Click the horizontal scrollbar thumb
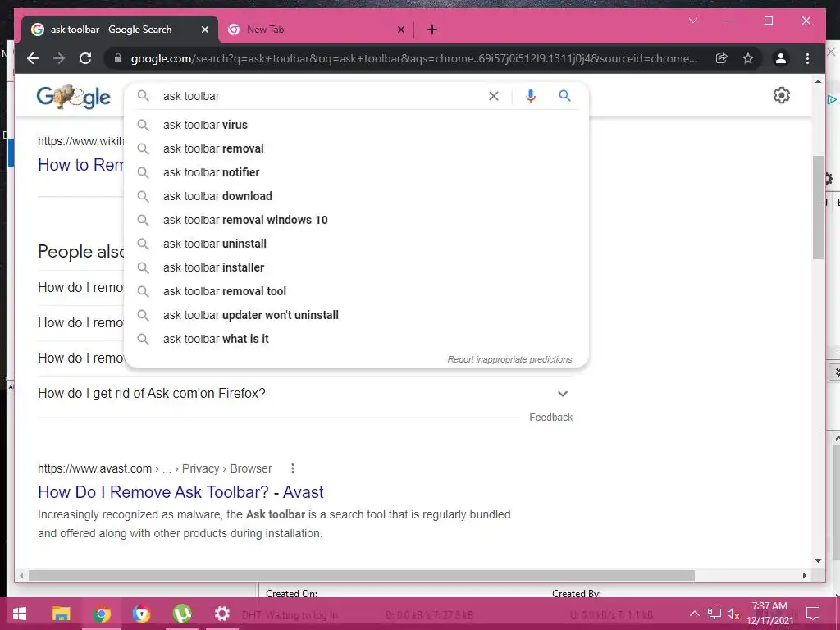840x630 pixels. coord(362,575)
